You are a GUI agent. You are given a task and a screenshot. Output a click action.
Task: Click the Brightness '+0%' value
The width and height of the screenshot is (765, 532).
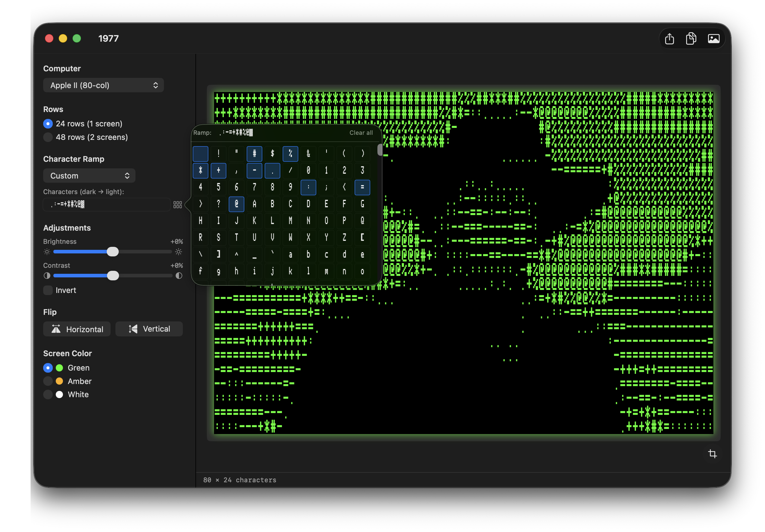click(x=177, y=242)
